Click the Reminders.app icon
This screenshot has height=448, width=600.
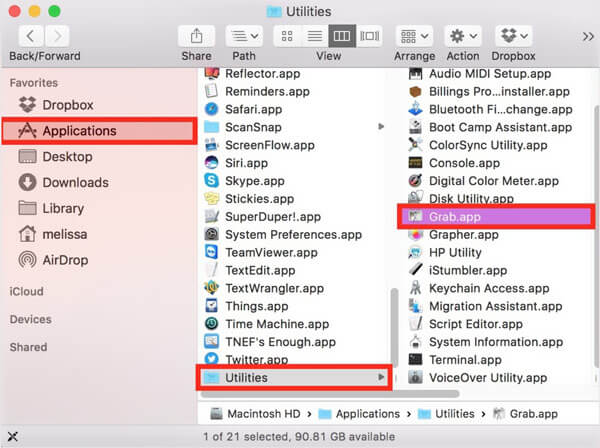tap(212, 91)
